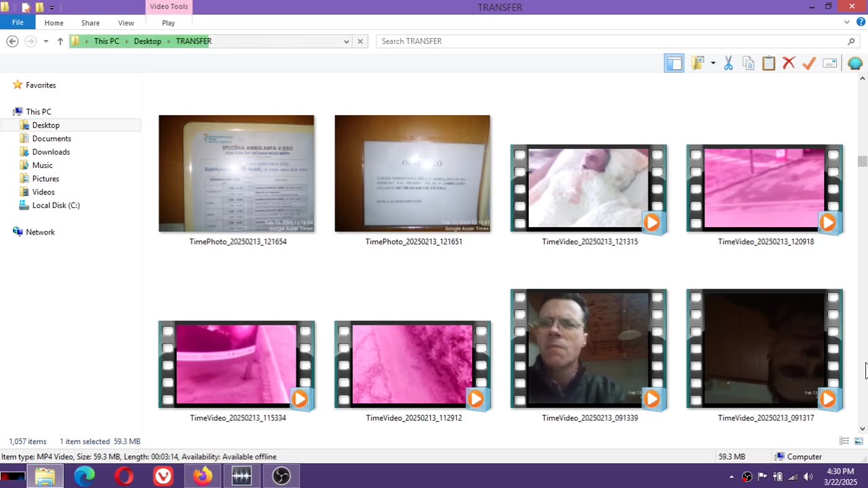This screenshot has height=488, width=868.
Task: Launch Vivaldi from the taskbar
Action: [x=163, y=476]
